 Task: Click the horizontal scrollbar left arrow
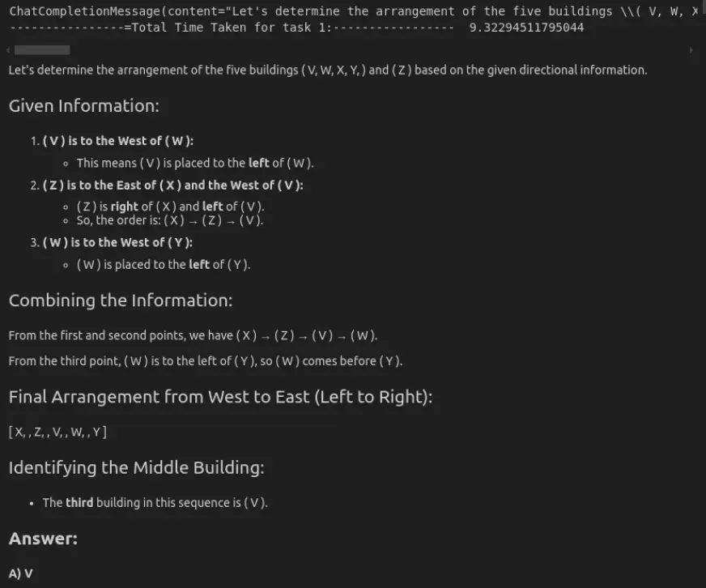coord(7,50)
